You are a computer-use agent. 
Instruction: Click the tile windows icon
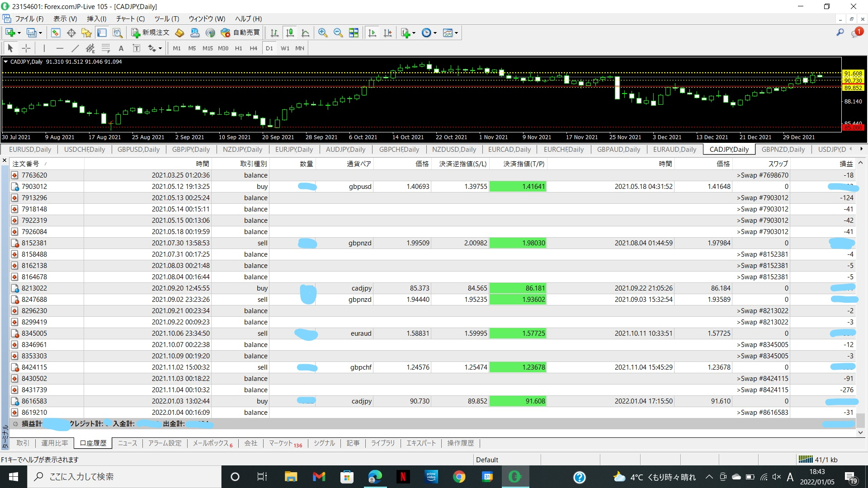coord(354,33)
